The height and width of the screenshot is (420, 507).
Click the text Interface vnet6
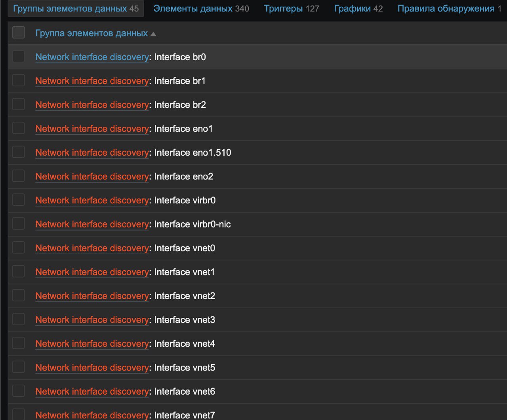(x=185, y=391)
